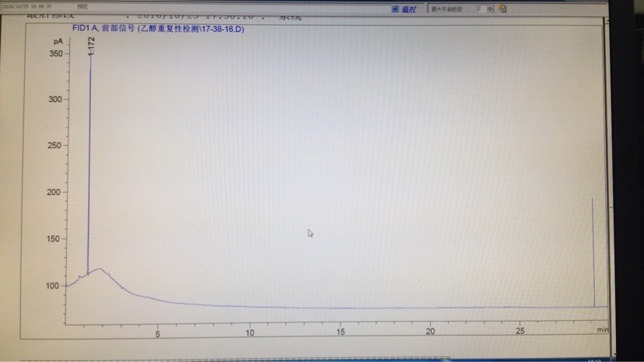Click the FID1 A signal title text
Image resolution: width=644 pixels, height=362 pixels.
[158, 29]
